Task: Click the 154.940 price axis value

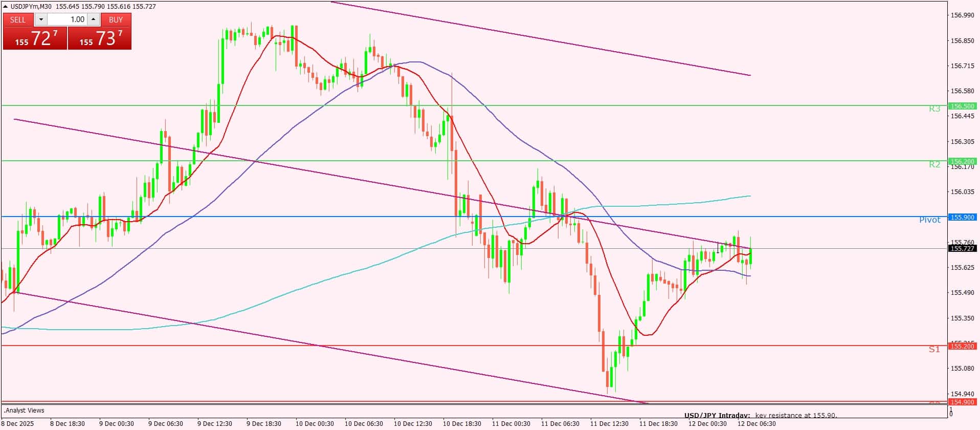Action: (x=962, y=394)
